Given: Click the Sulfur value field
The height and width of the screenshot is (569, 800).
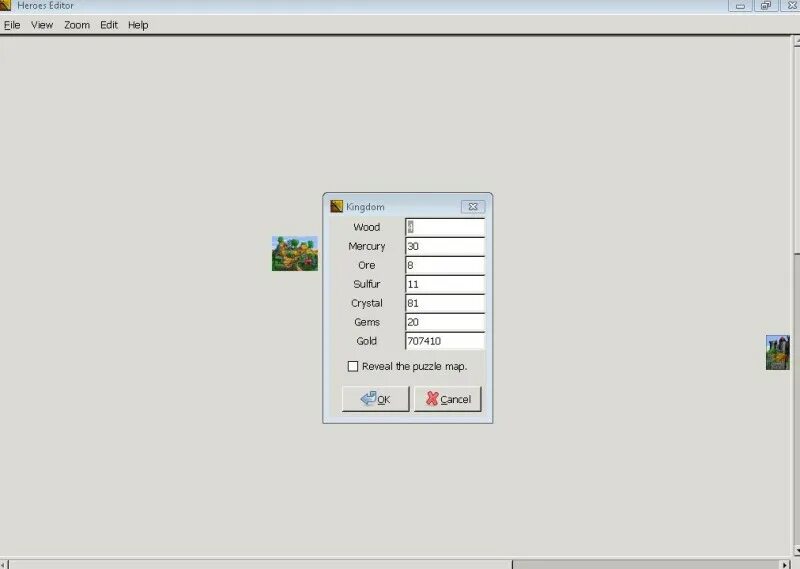Looking at the screenshot, I should tap(445, 284).
